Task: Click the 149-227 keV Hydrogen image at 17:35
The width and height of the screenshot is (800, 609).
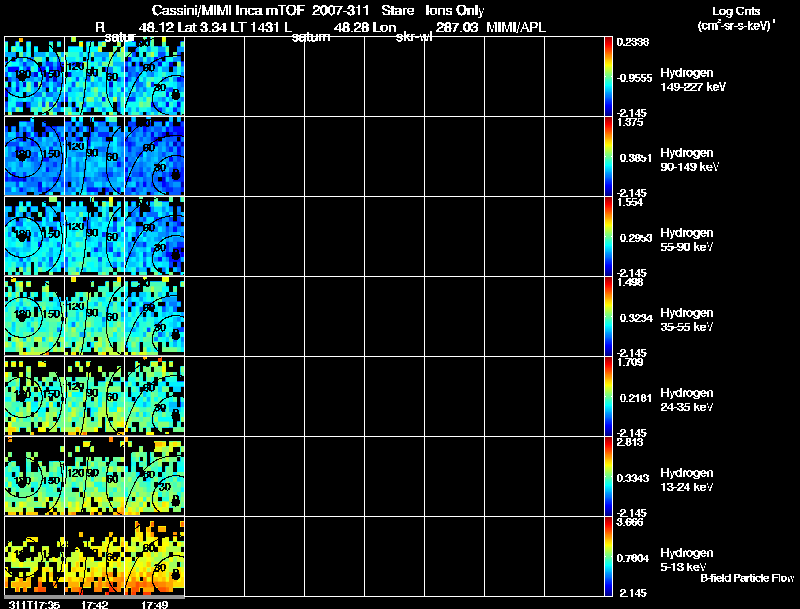Action: [x=35, y=77]
